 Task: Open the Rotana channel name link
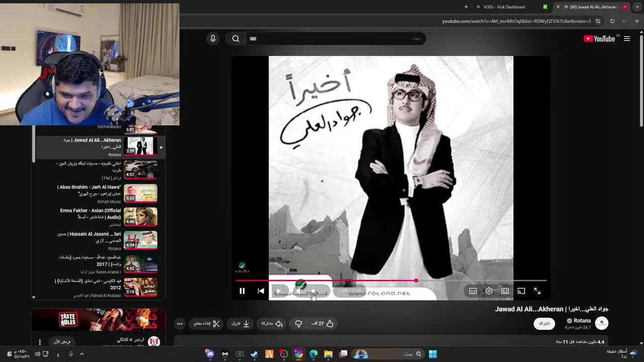coord(582,320)
